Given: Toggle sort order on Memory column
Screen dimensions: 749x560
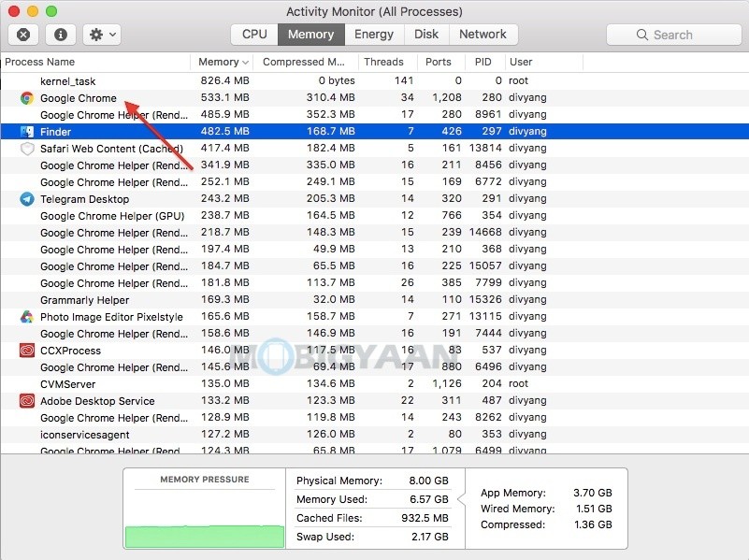Looking at the screenshot, I should [223, 62].
